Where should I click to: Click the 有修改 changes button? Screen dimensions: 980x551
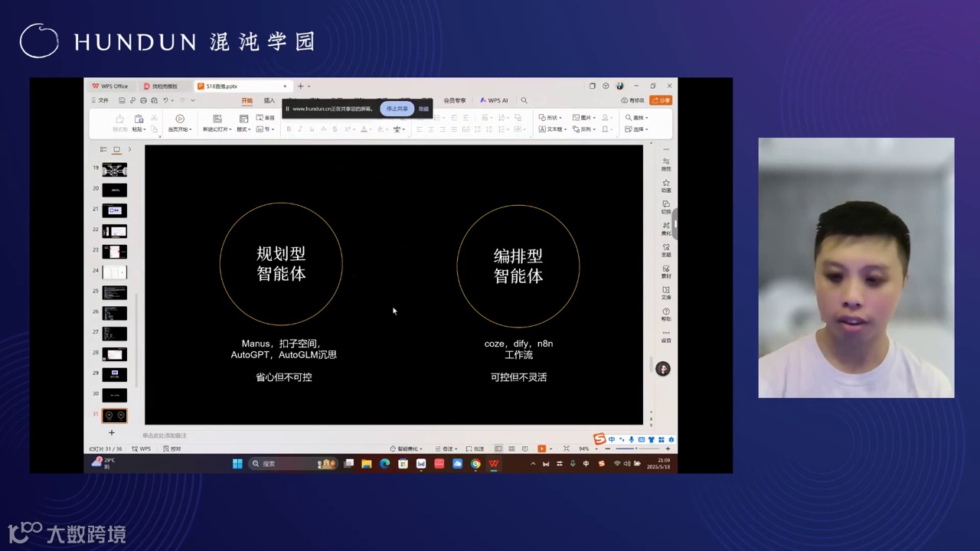pyautogui.click(x=633, y=100)
